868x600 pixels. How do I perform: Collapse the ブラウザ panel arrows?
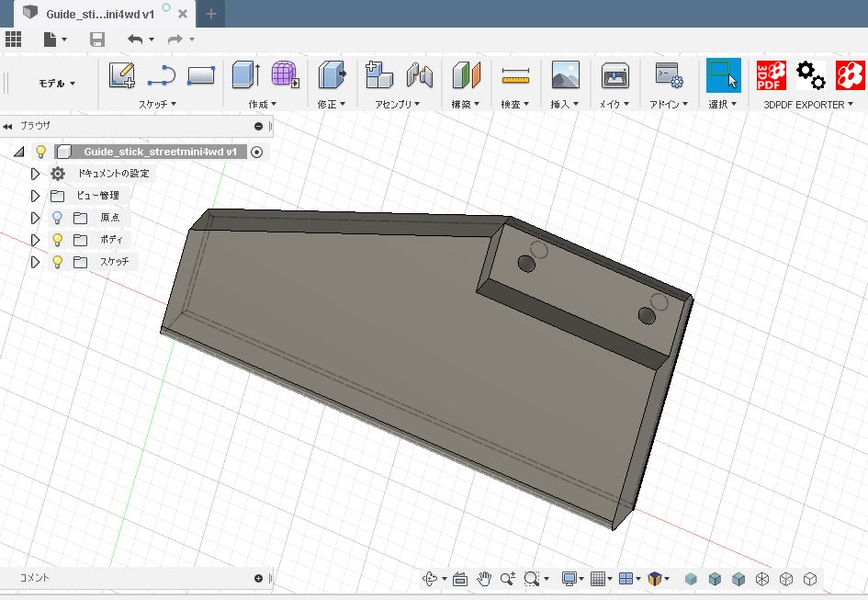(7, 126)
